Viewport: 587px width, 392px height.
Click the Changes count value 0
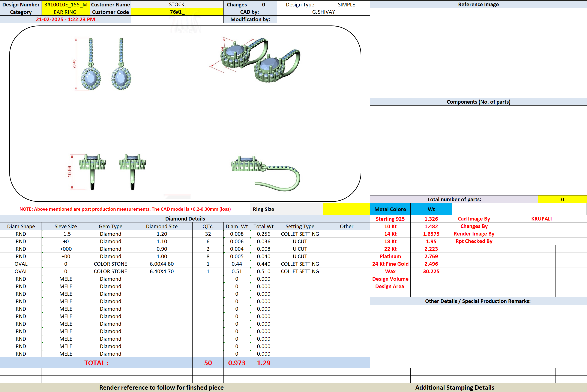click(263, 4)
